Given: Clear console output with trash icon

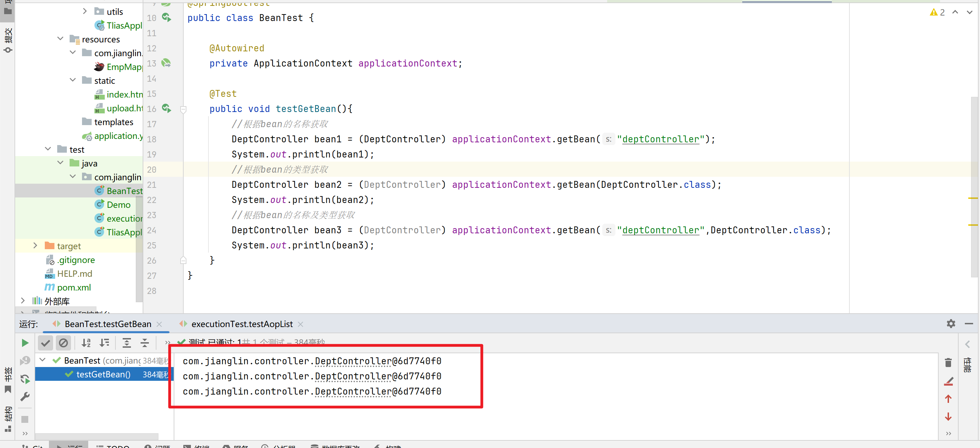Looking at the screenshot, I should coord(948,363).
